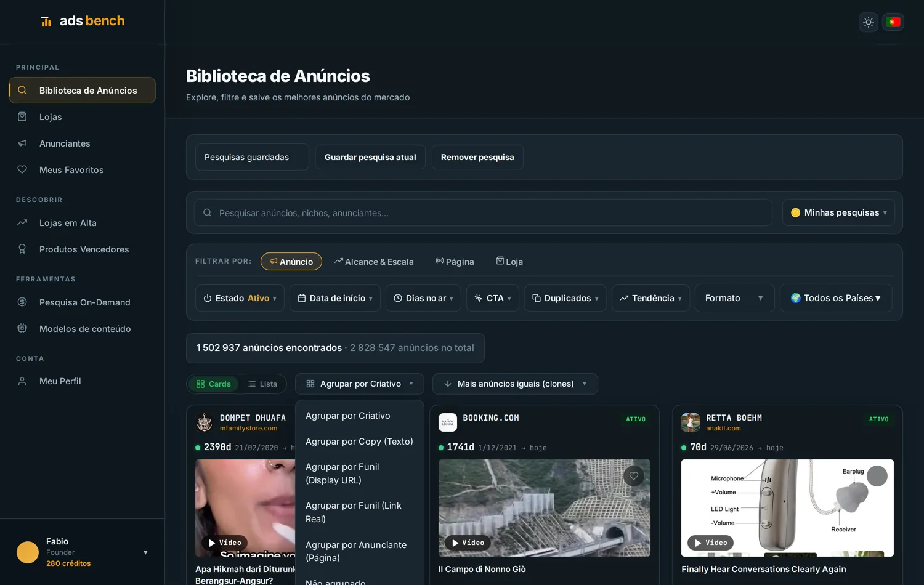Collapse the Agrupar por Criativo dropdown
Screen dimensions: 924x585
click(360, 384)
